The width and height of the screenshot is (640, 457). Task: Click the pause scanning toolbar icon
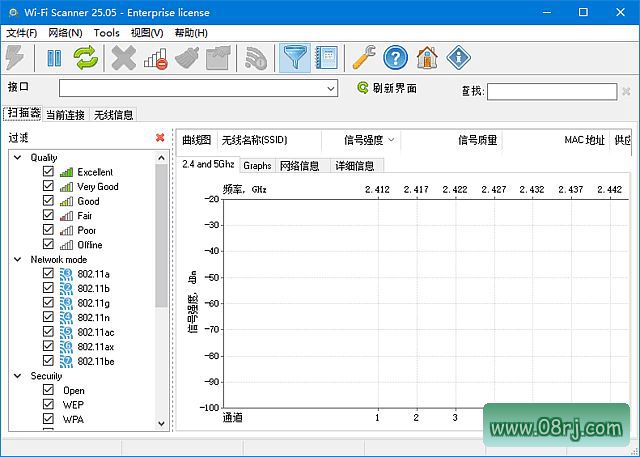(x=54, y=59)
